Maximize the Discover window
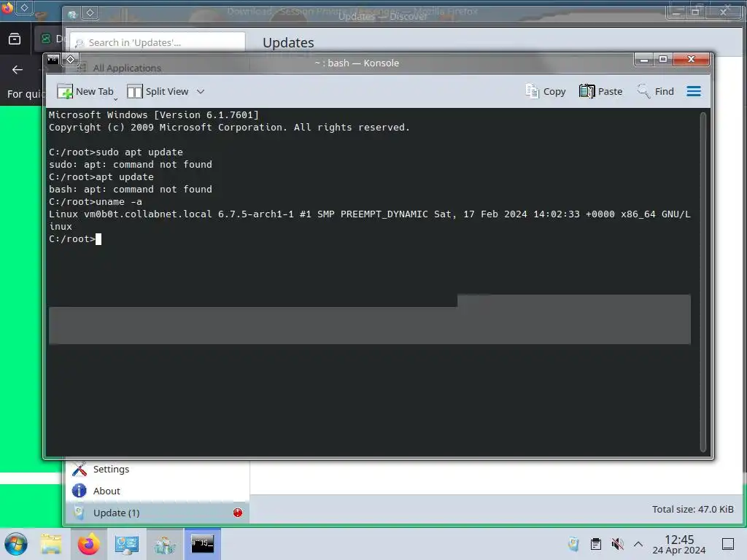The height and width of the screenshot is (560, 747). pos(695,13)
